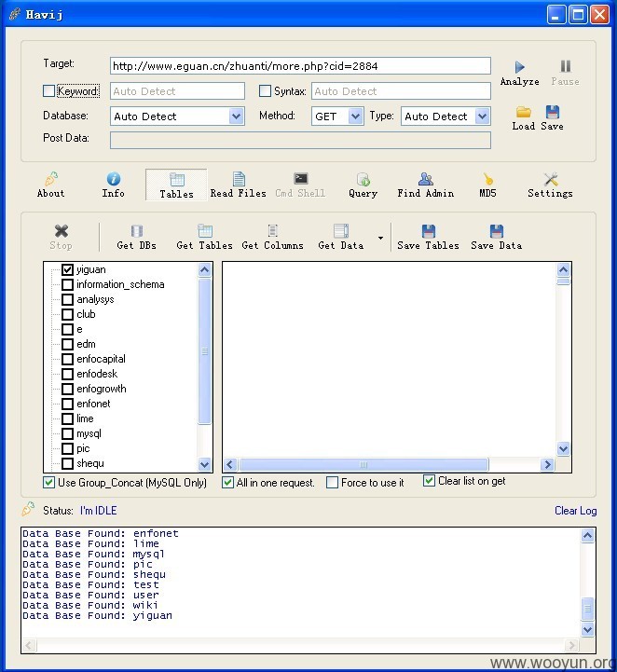Select the enfodesk database item
Viewport: 617px width, 672px height.
pos(97,374)
